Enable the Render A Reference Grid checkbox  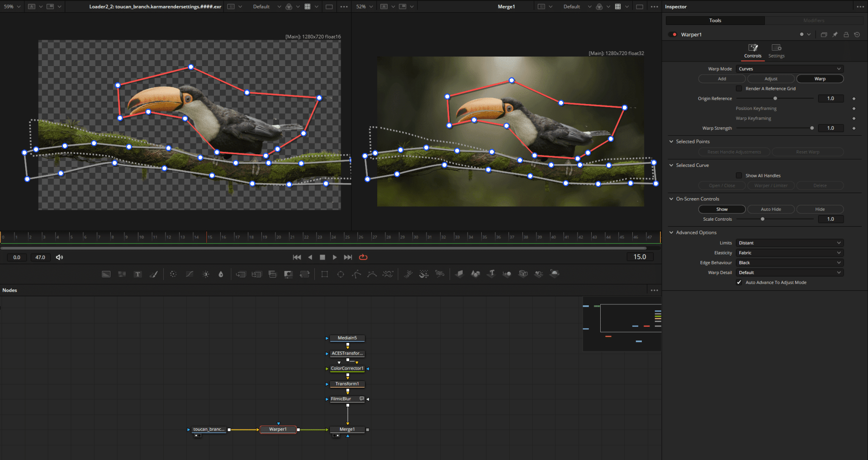point(739,88)
